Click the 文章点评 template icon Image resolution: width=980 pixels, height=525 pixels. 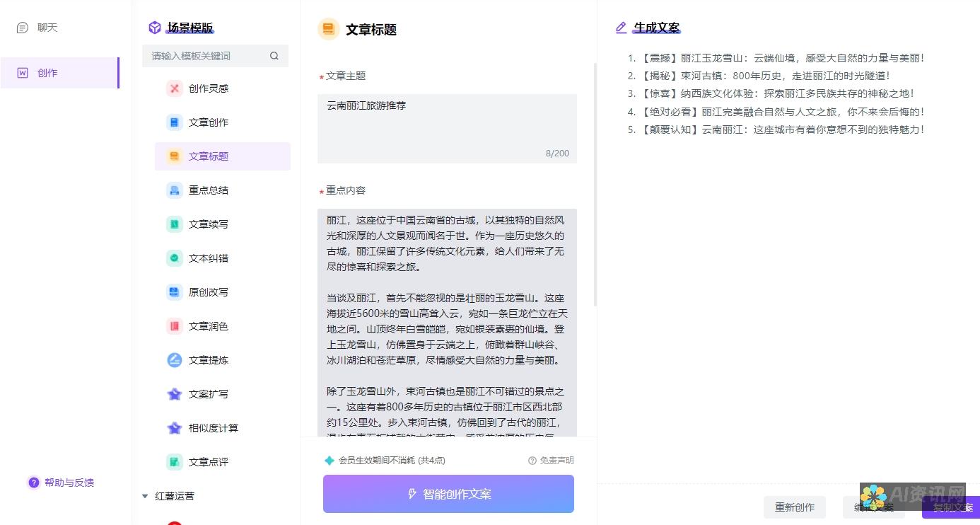point(175,462)
